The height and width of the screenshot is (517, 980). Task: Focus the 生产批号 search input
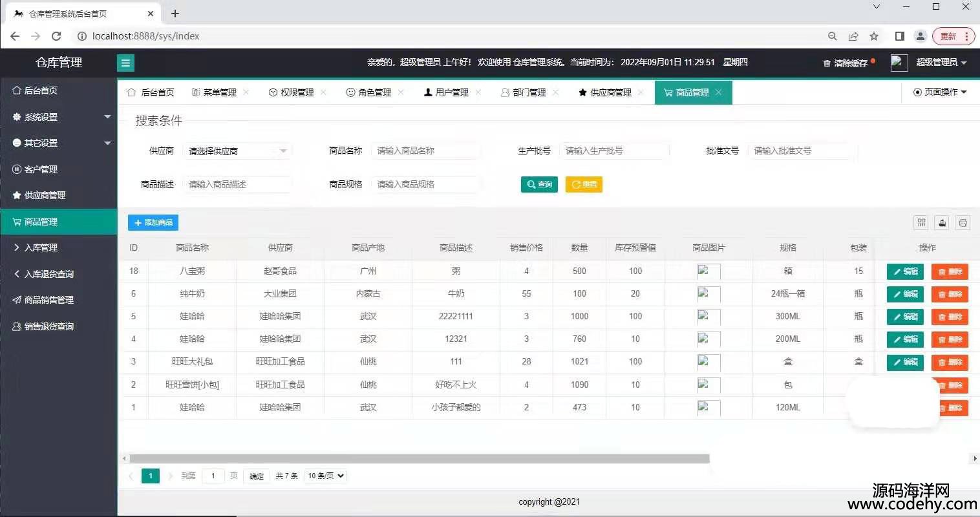[614, 151]
